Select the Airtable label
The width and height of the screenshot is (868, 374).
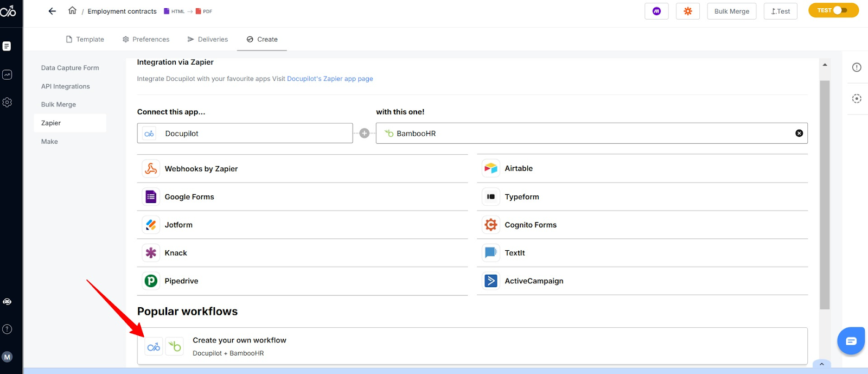click(519, 168)
